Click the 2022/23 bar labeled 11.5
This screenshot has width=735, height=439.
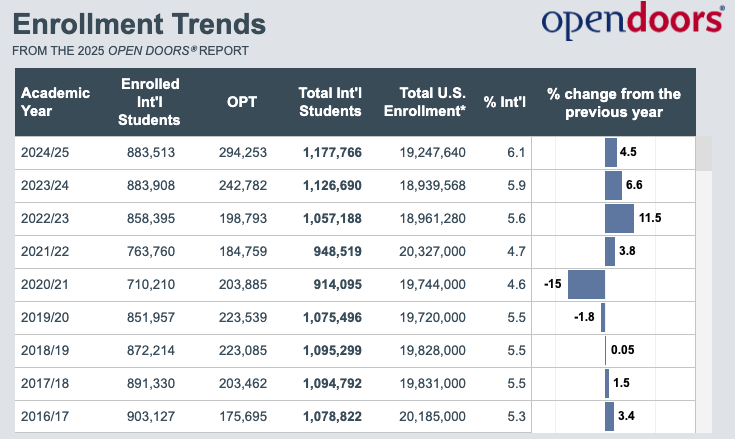[x=619, y=218]
